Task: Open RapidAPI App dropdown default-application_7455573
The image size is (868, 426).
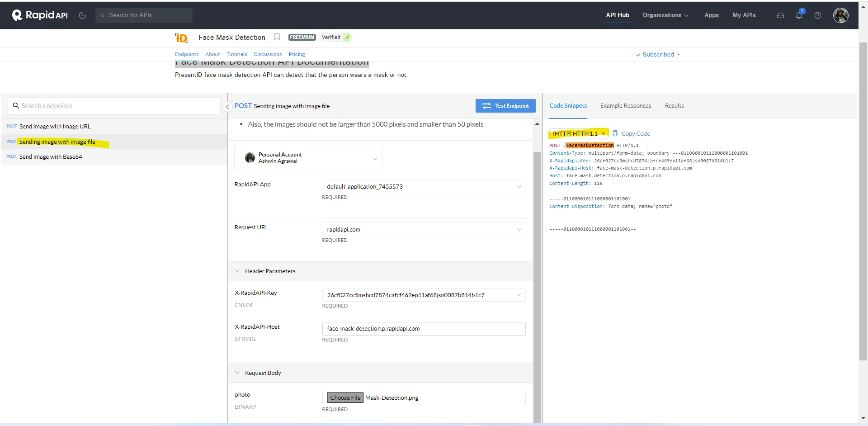Action: [x=424, y=186]
